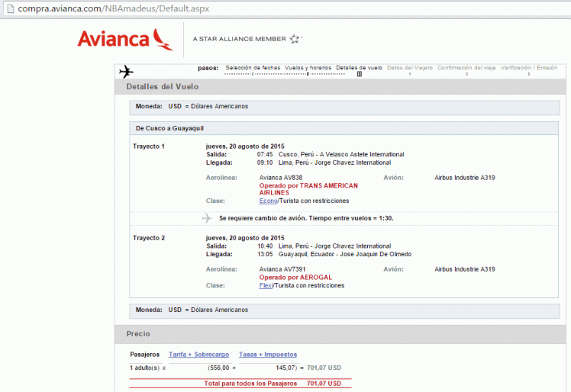Click the Avianca logo

click(x=124, y=38)
